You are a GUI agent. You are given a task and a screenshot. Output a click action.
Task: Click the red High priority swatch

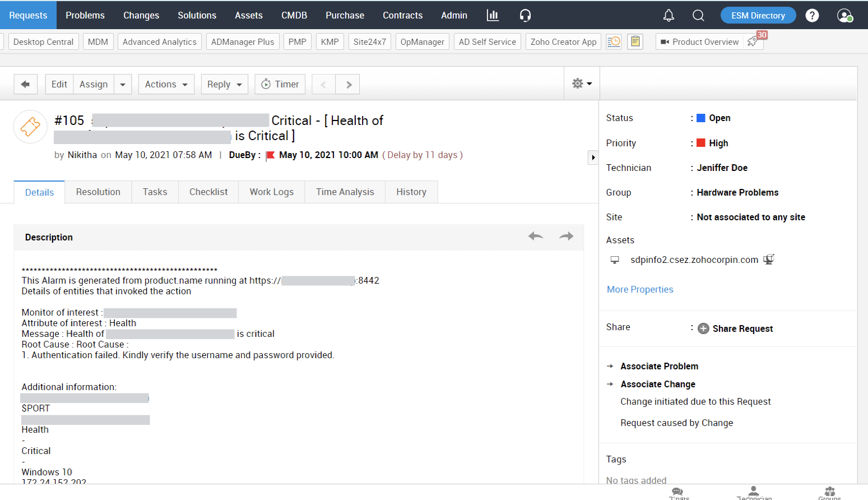(x=700, y=143)
